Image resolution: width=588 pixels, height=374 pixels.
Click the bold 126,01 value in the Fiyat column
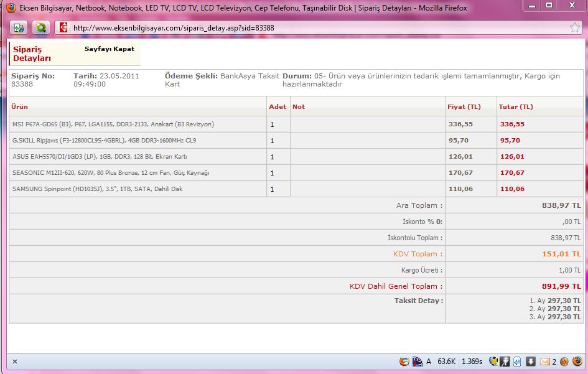click(460, 156)
